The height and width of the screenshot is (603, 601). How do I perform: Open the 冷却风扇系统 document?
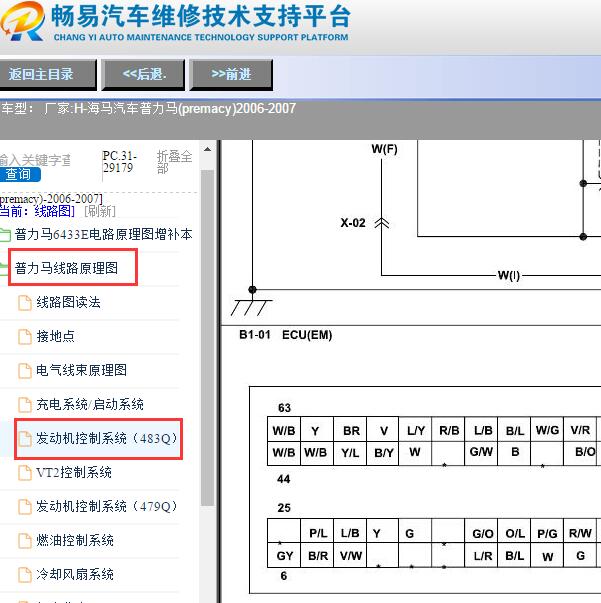click(75, 574)
